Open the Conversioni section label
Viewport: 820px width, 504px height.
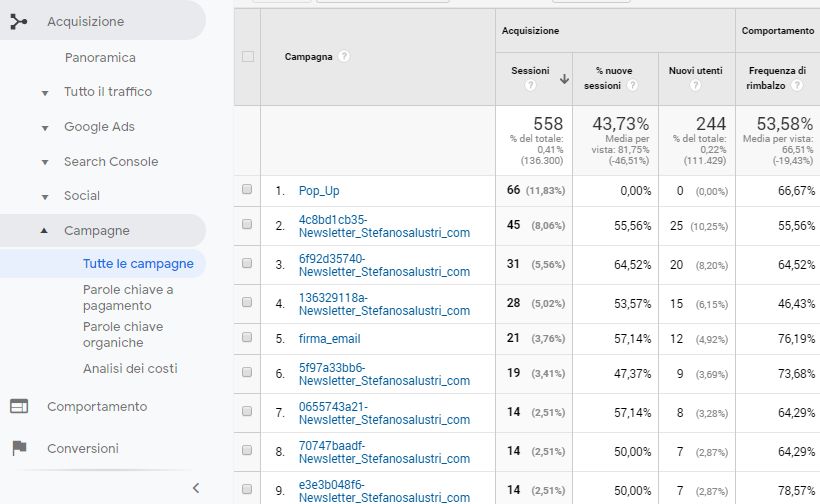(83, 449)
